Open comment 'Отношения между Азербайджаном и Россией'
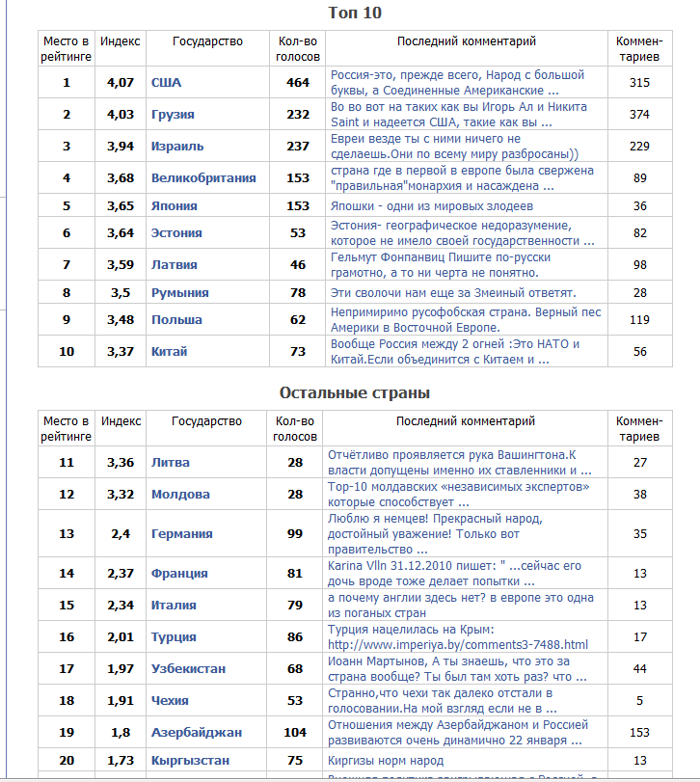Screen dimensions: 700x782 tap(458, 733)
